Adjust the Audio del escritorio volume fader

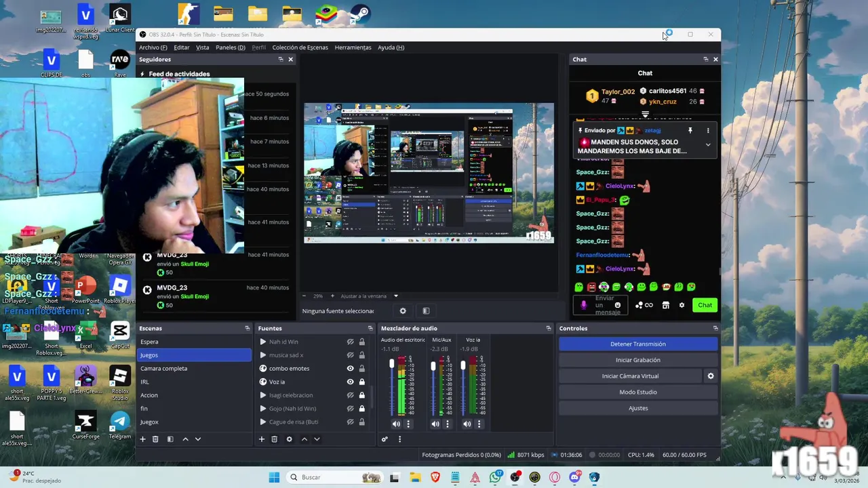click(391, 365)
